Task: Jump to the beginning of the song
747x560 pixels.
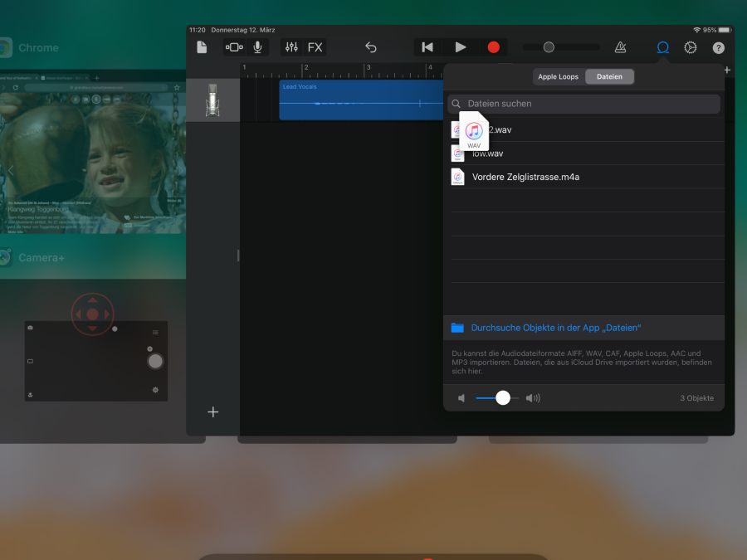Action: (427, 47)
